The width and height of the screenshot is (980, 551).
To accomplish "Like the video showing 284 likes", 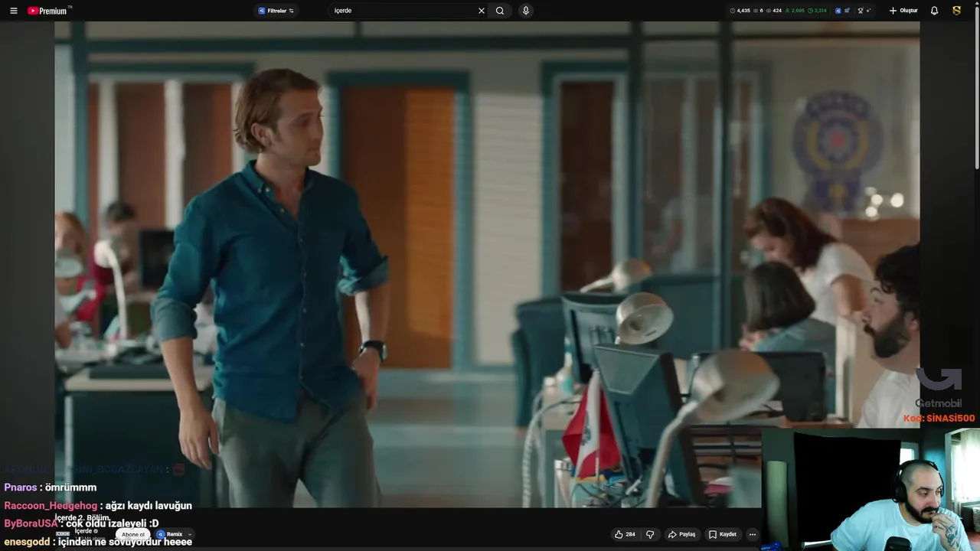I will point(625,534).
